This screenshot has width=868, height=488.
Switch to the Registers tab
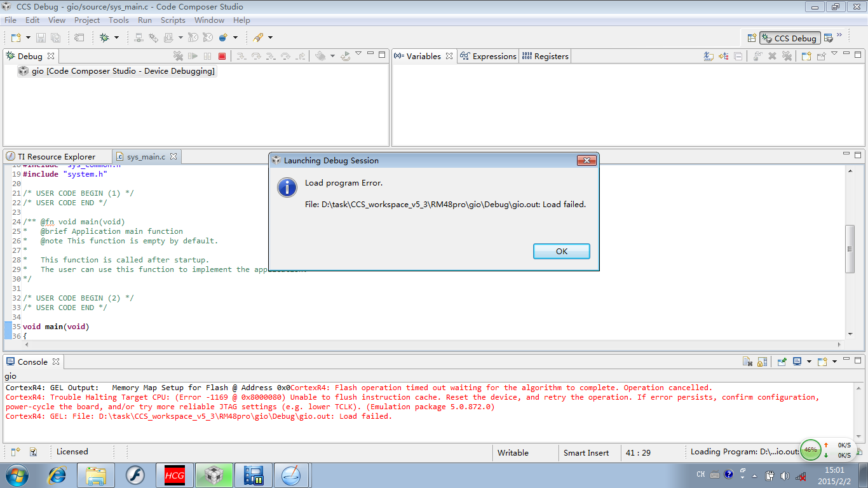(545, 56)
